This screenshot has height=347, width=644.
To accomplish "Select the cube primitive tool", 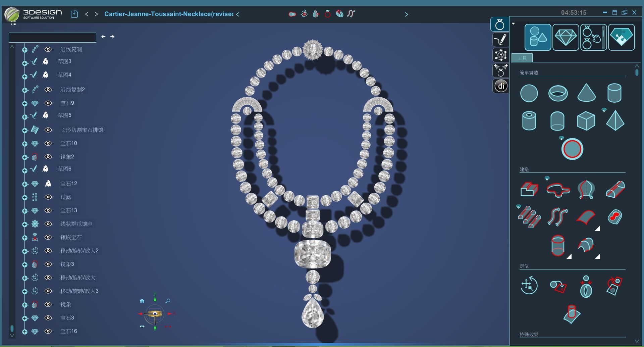I will tap(586, 121).
